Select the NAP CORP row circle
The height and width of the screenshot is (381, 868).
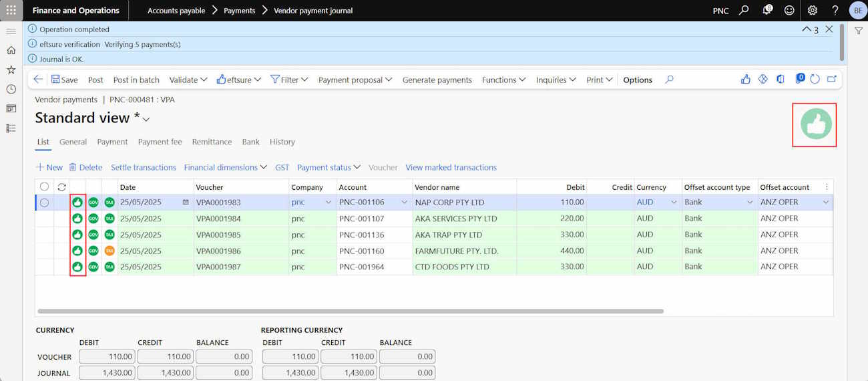[x=44, y=203]
